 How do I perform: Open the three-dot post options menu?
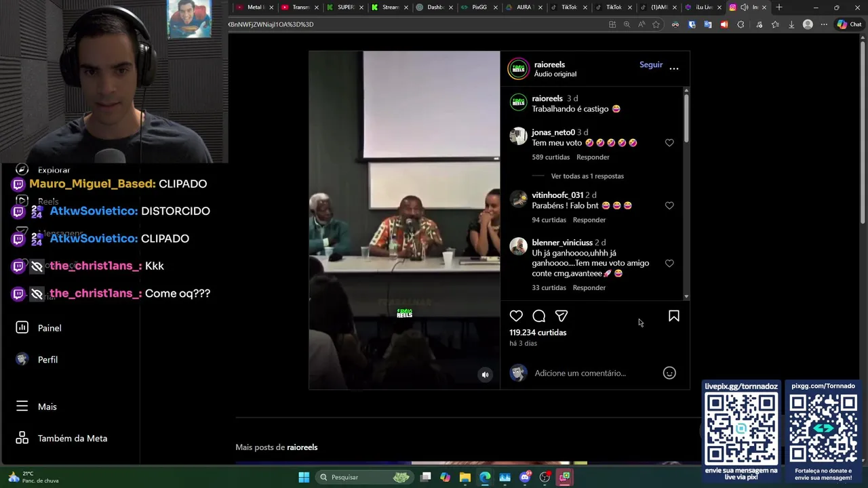point(674,68)
